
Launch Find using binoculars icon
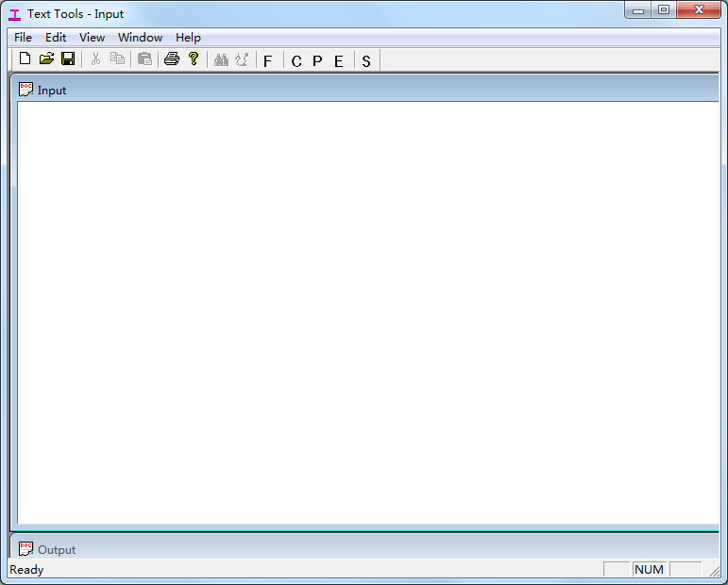click(x=221, y=59)
